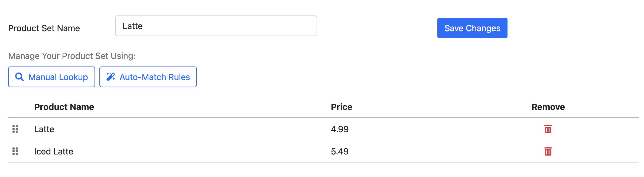
Task: Click drag handle beside Latte product
Action: [x=15, y=129]
